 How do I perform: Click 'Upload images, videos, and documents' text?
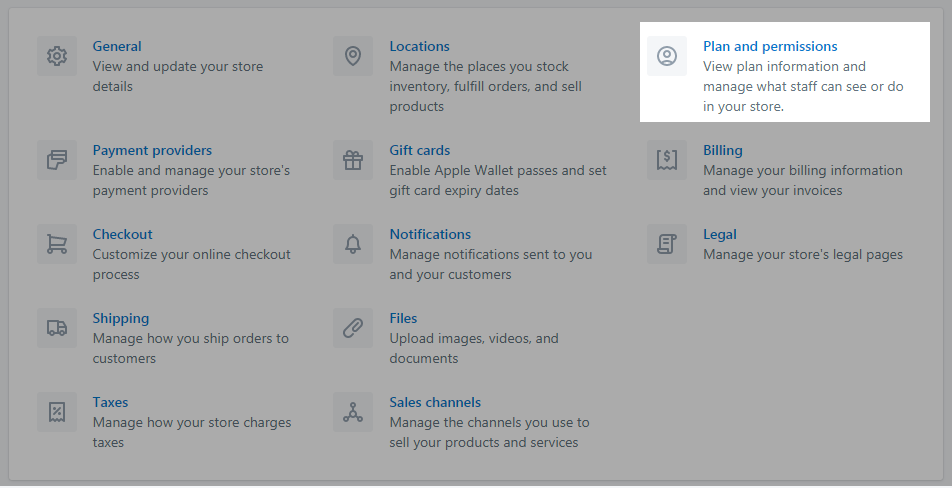point(474,348)
